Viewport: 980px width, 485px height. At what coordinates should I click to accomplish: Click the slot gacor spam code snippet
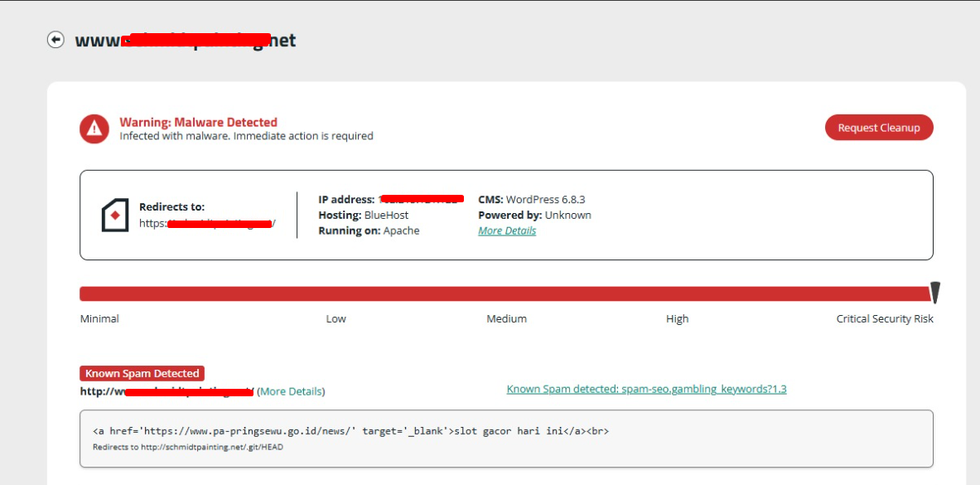click(x=351, y=431)
